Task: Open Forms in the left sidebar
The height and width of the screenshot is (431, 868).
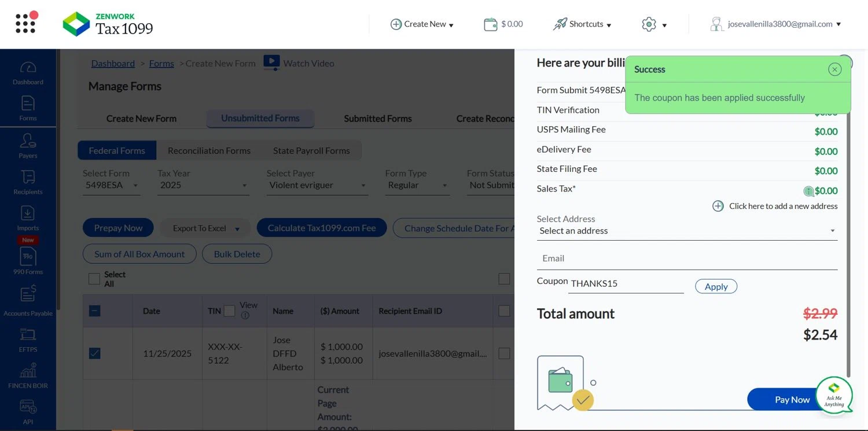Action: pyautogui.click(x=28, y=109)
